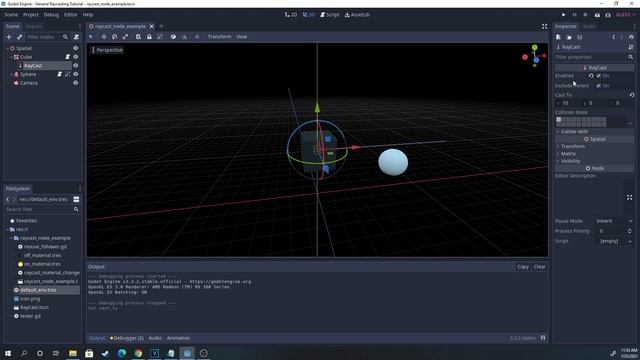Go to previous object in Inspector history

click(613, 37)
